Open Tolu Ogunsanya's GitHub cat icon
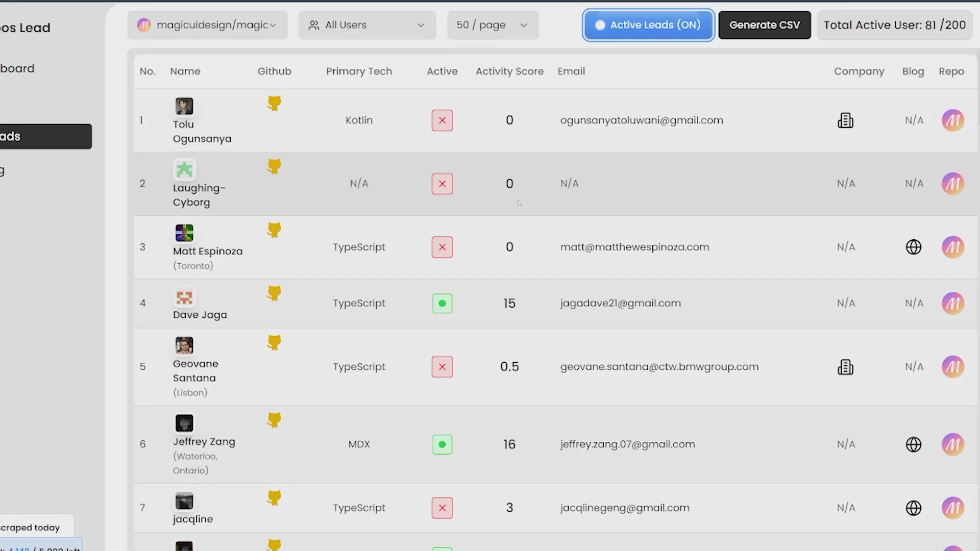Viewport: 980px width, 551px height. pos(274,104)
